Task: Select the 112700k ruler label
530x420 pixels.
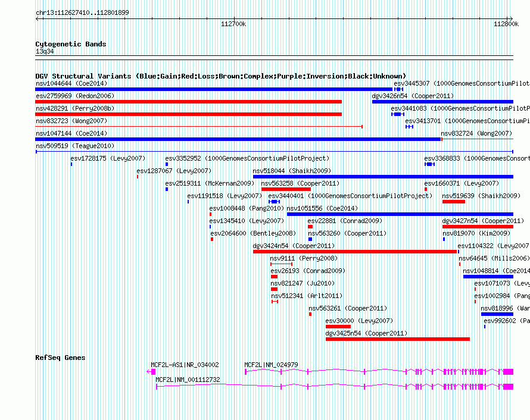Action: click(233, 24)
